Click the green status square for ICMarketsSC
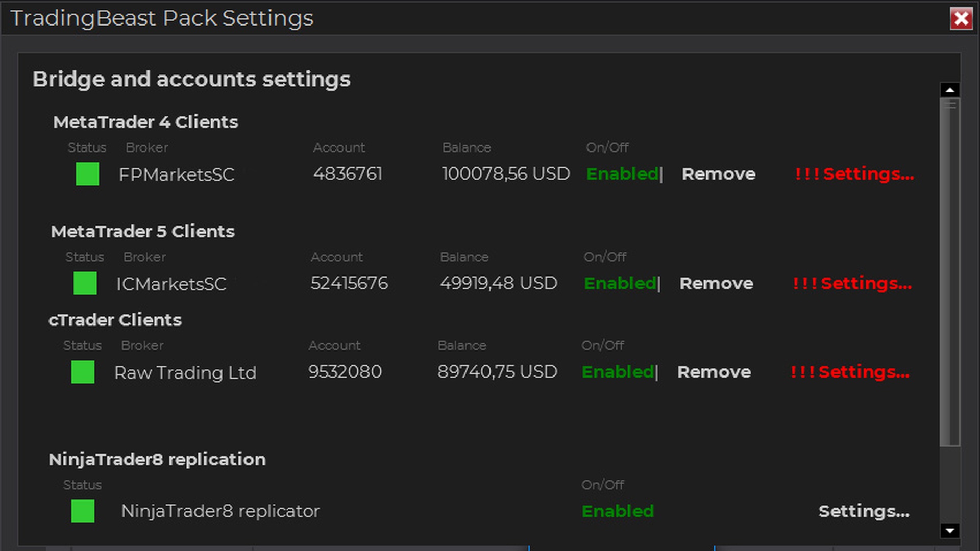Screen dimensions: 980x551 click(85, 283)
